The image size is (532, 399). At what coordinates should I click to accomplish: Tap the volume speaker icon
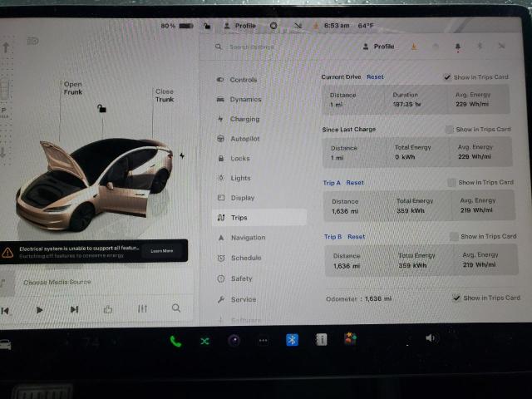tap(431, 338)
